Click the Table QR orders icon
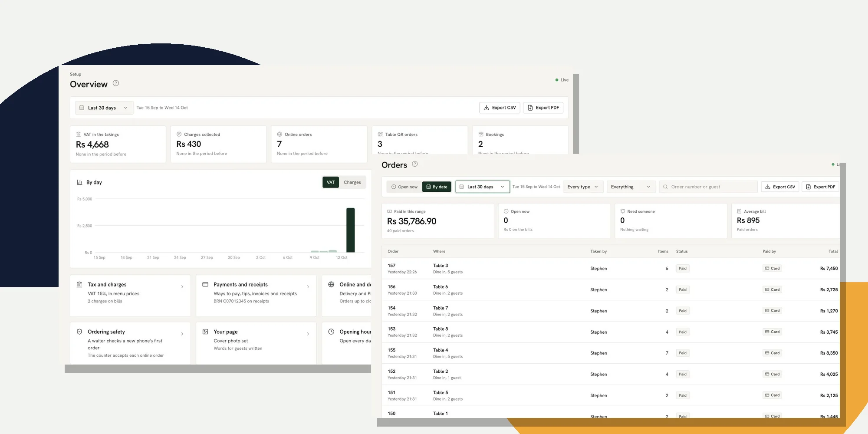The image size is (868, 434). click(x=380, y=135)
